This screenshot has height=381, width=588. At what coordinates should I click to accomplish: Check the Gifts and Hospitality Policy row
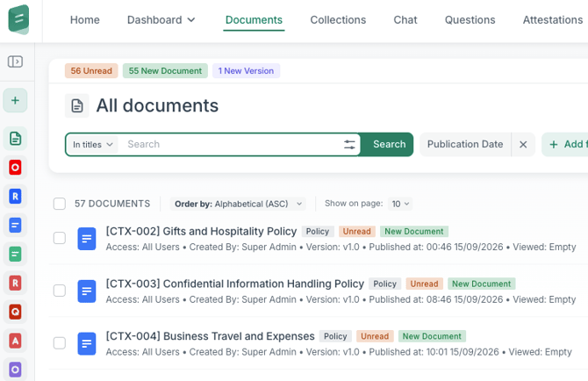[x=60, y=238]
